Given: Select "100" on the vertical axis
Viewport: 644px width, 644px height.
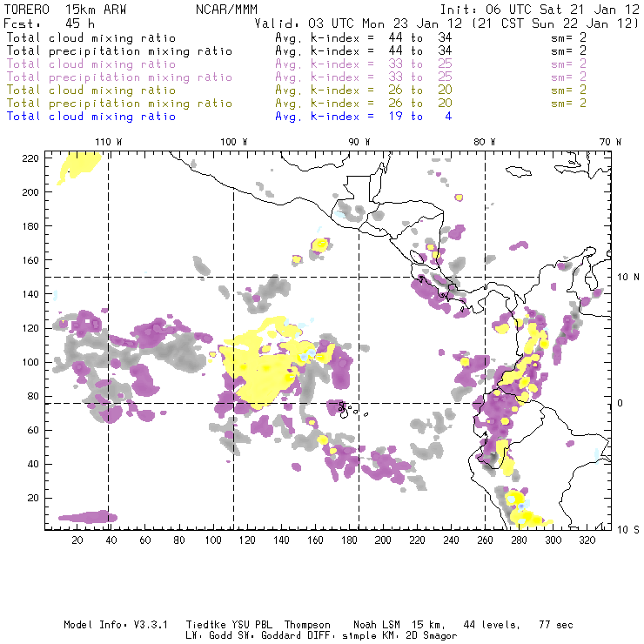Looking at the screenshot, I should pos(30,362).
